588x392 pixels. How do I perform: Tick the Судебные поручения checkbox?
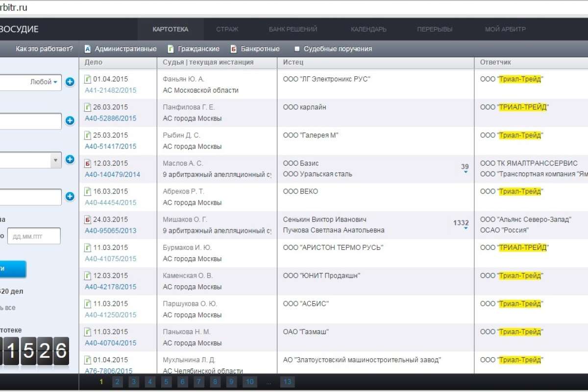pos(297,49)
